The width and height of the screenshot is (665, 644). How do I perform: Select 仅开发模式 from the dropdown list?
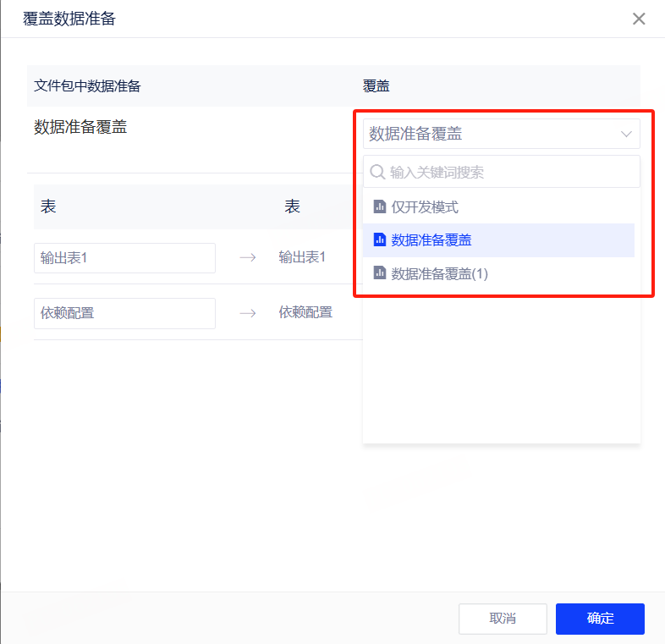tap(425, 206)
